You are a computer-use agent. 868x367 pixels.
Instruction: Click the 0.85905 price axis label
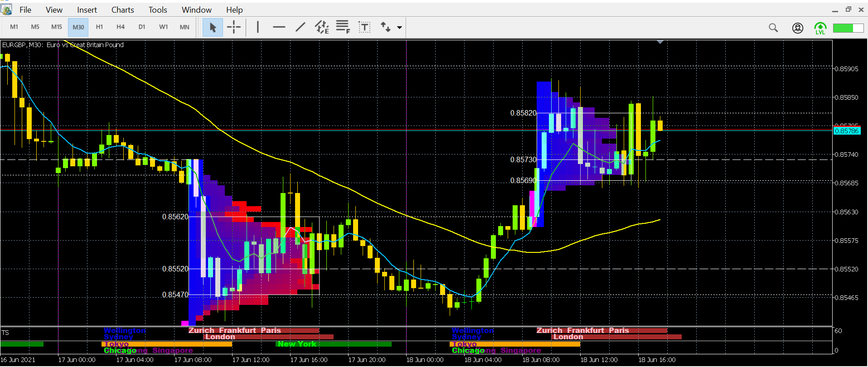[847, 69]
